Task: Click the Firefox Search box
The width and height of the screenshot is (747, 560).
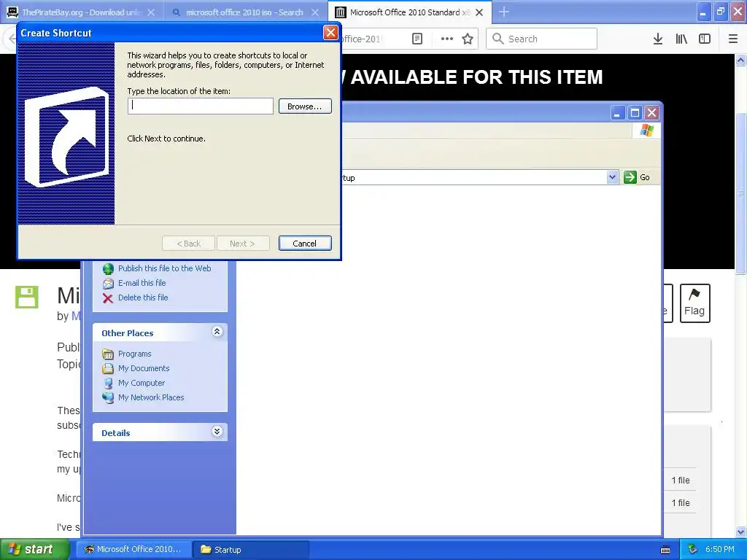Action: pos(541,39)
